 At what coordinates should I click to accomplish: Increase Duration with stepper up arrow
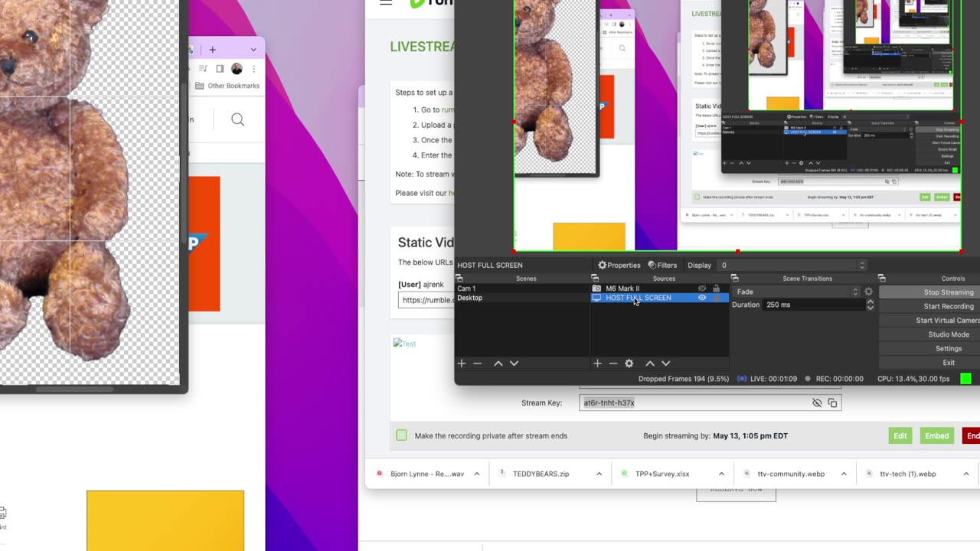pyautogui.click(x=870, y=302)
